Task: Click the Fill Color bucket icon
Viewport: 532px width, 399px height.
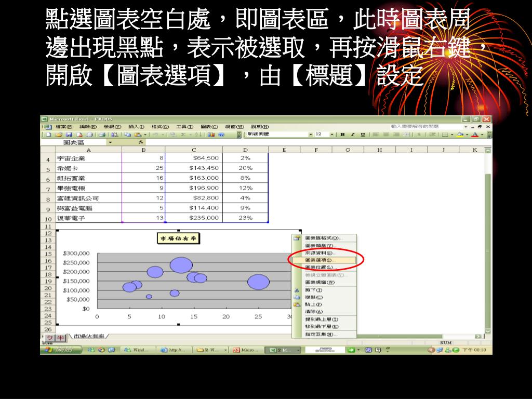Action: [460, 135]
